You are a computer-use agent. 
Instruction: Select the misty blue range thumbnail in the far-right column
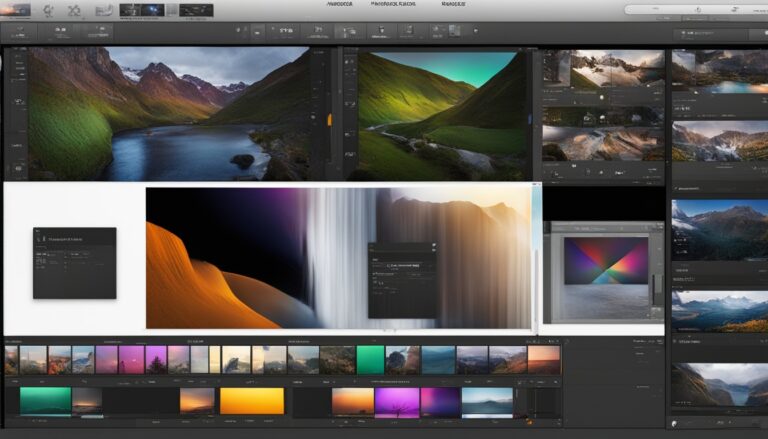[x=720, y=311]
